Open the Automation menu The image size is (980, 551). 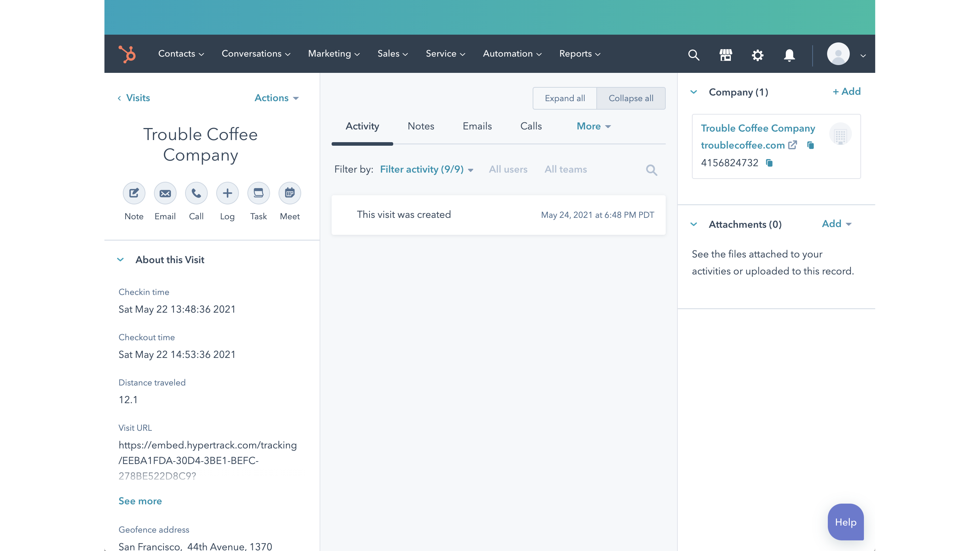click(512, 54)
